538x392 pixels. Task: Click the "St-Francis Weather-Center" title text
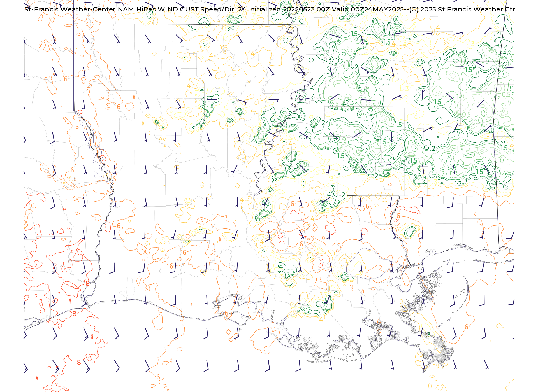click(x=70, y=9)
